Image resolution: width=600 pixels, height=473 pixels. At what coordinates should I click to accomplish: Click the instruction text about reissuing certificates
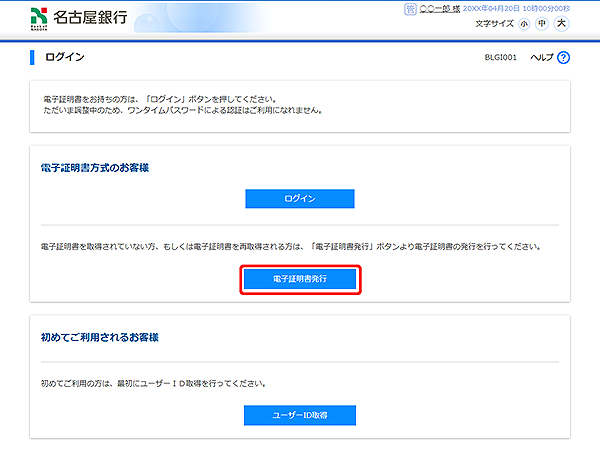coord(292,246)
